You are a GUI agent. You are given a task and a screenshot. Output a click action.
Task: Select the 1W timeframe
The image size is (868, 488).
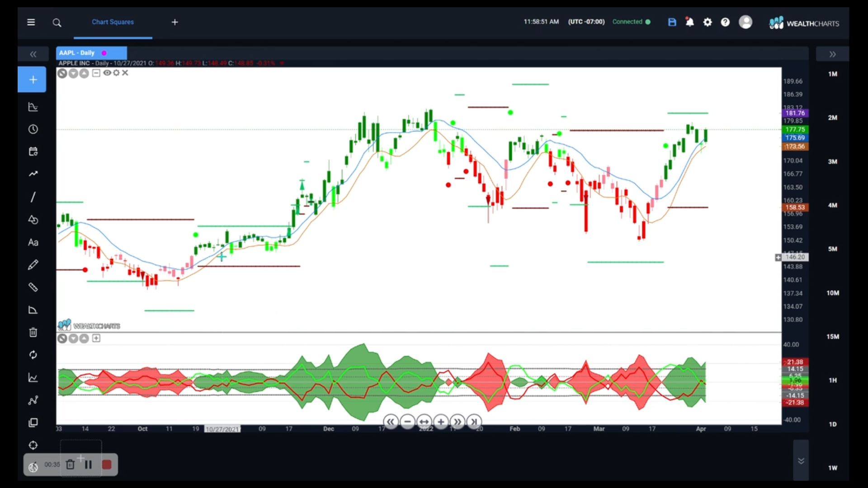coord(833,468)
